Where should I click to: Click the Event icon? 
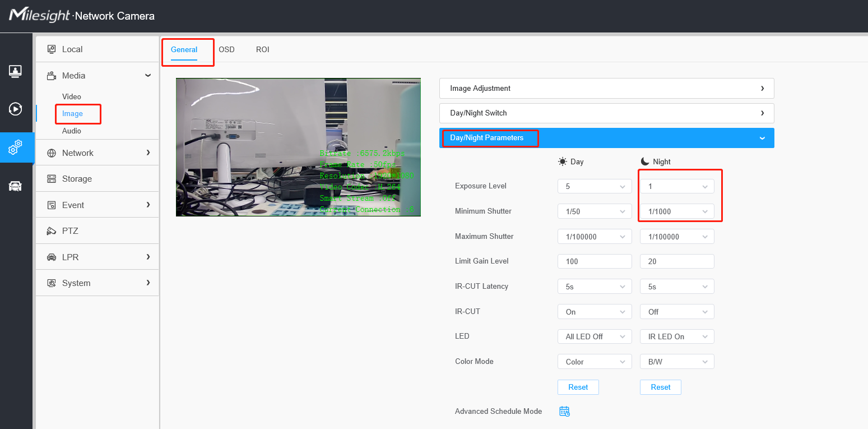(52, 205)
